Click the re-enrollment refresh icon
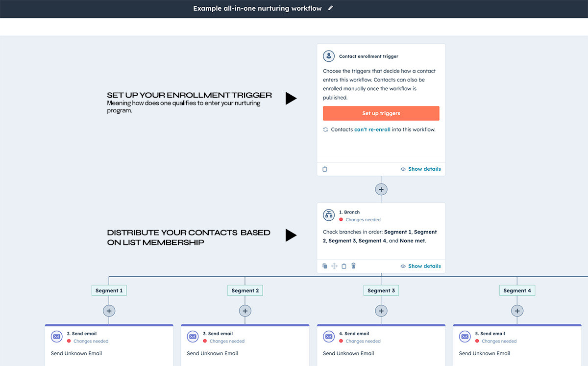 [325, 129]
